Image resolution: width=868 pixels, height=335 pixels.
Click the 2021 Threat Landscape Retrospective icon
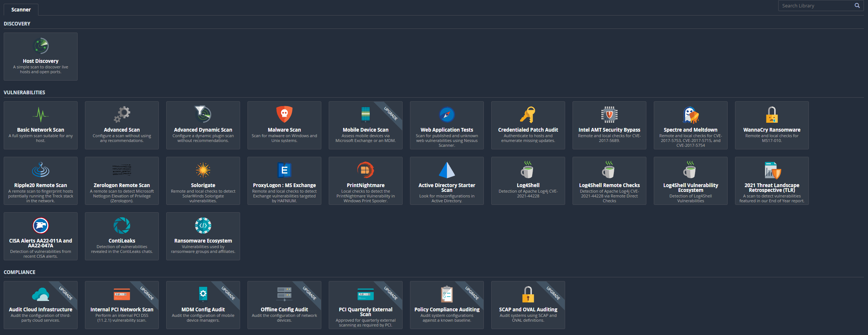point(772,170)
